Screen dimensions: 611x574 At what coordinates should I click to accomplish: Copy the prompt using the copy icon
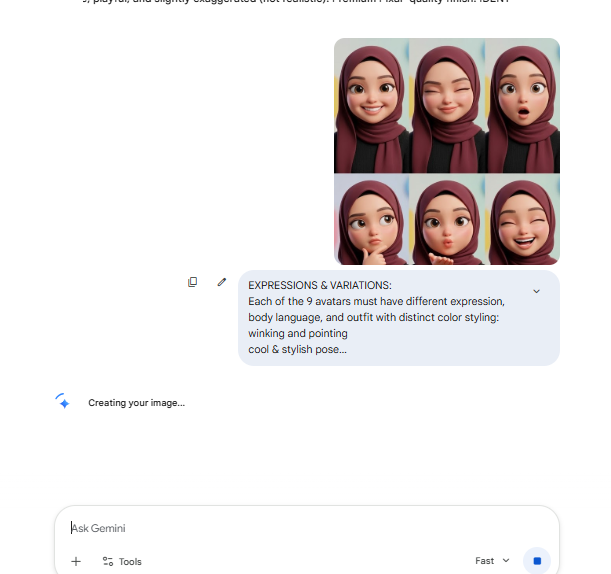[192, 282]
